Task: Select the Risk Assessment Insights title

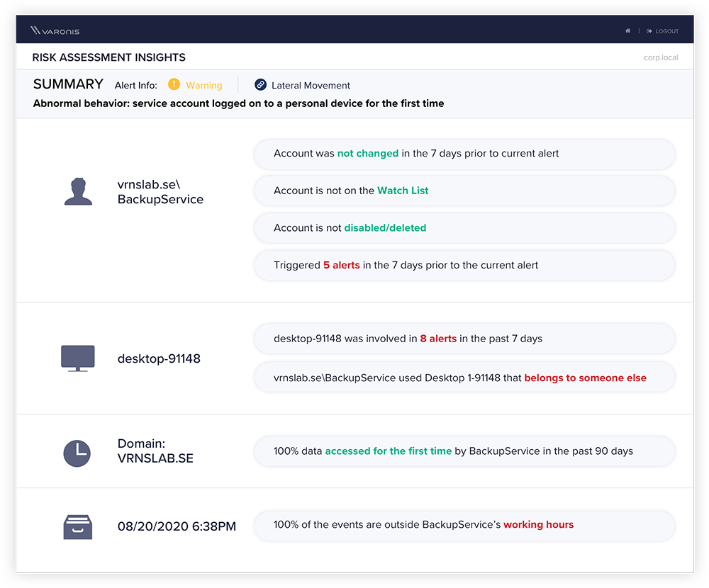Action: click(x=109, y=57)
